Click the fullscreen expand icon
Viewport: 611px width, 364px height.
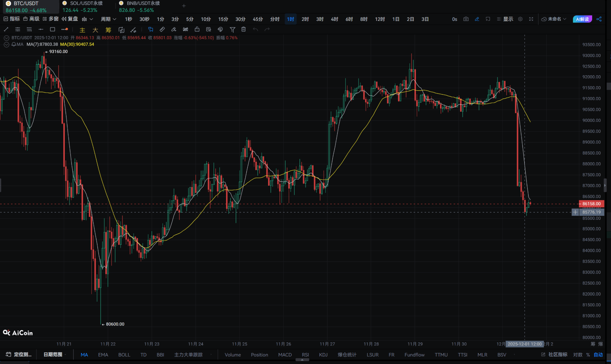(x=531, y=19)
